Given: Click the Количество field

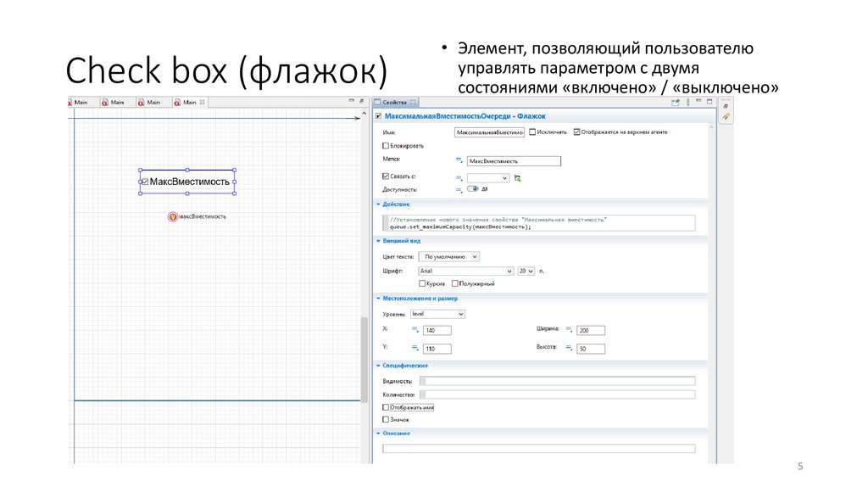Looking at the screenshot, I should 558,395.
